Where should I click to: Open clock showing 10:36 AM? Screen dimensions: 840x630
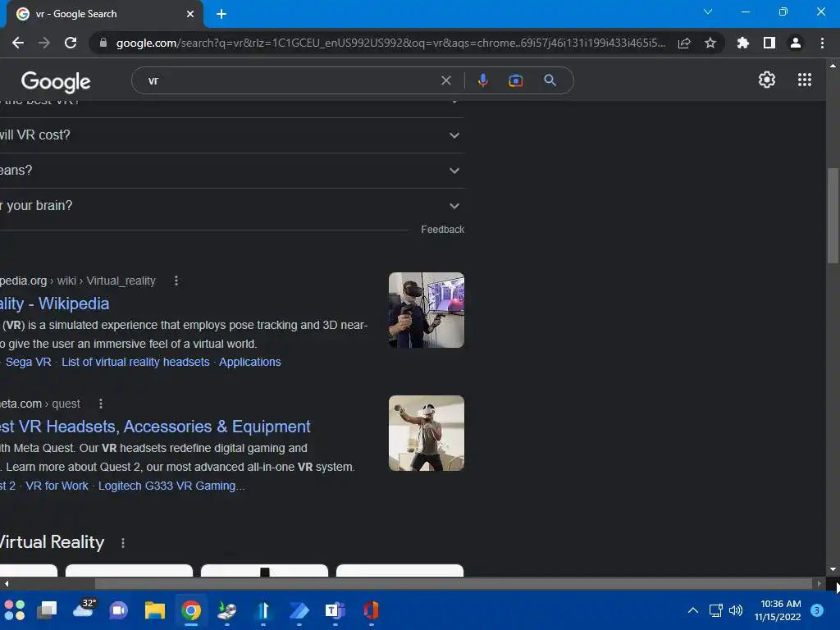click(x=778, y=610)
